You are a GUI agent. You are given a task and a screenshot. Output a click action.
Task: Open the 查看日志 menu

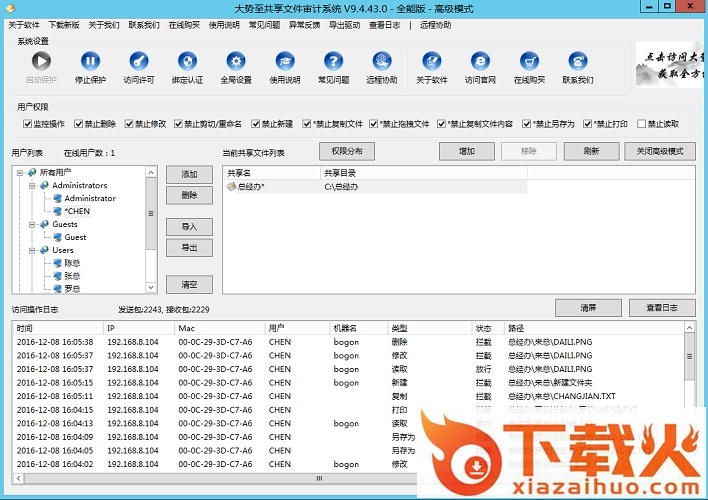point(384,24)
